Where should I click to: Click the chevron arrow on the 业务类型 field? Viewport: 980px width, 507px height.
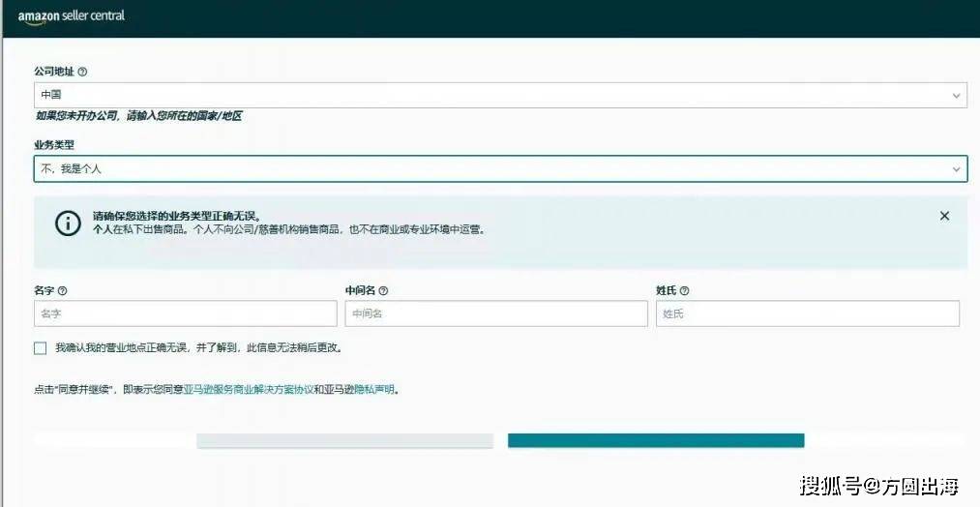(956, 168)
